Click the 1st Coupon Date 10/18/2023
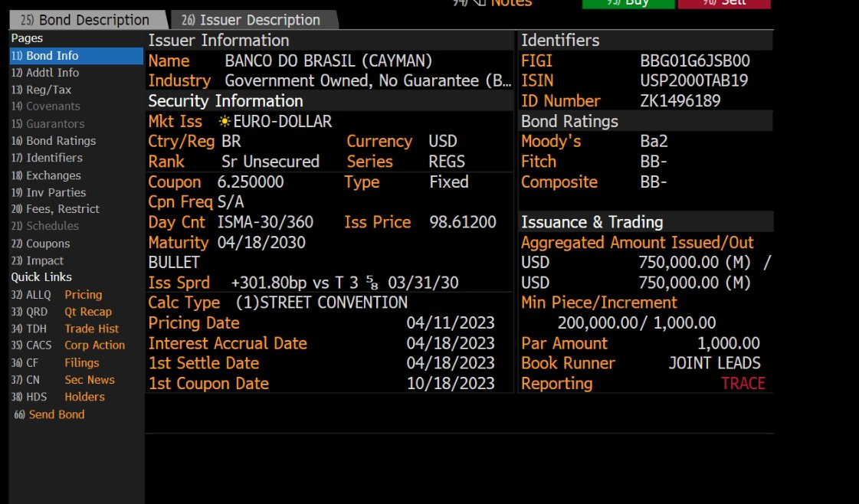This screenshot has height=504, width=859. click(451, 384)
